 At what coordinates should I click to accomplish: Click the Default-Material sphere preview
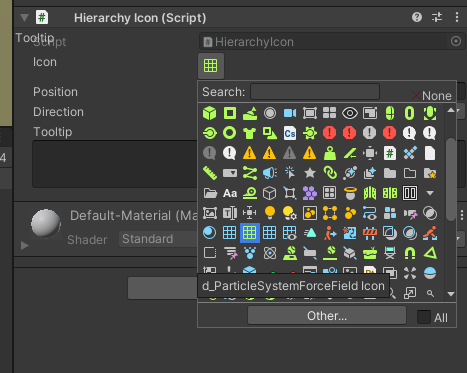pos(46,224)
